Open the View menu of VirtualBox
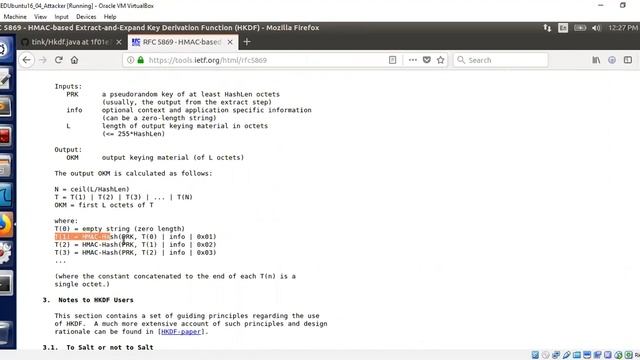 pyautogui.click(x=40, y=17)
